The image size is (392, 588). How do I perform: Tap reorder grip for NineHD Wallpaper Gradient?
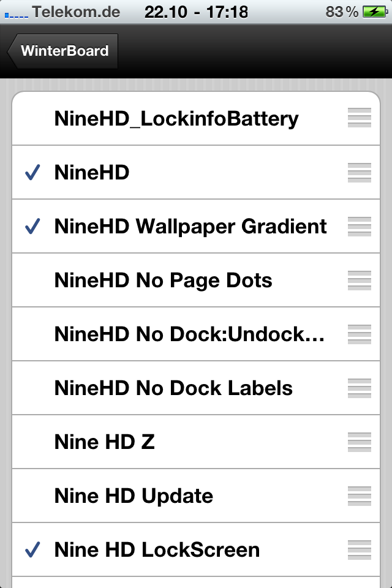(x=360, y=227)
